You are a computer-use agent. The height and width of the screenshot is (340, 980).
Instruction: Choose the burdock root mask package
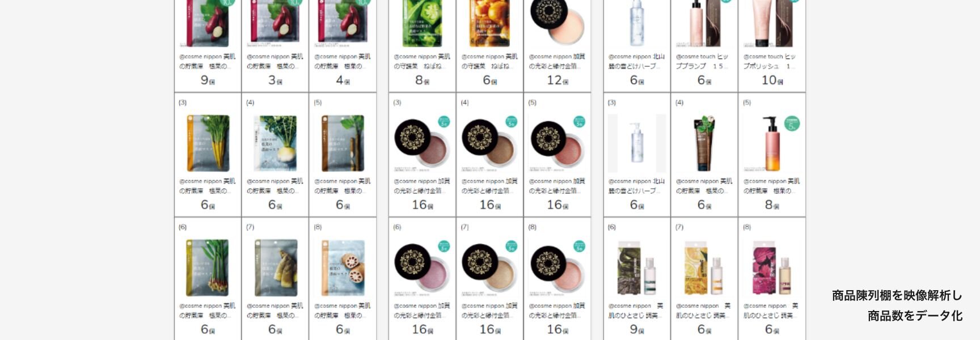tap(343, 143)
